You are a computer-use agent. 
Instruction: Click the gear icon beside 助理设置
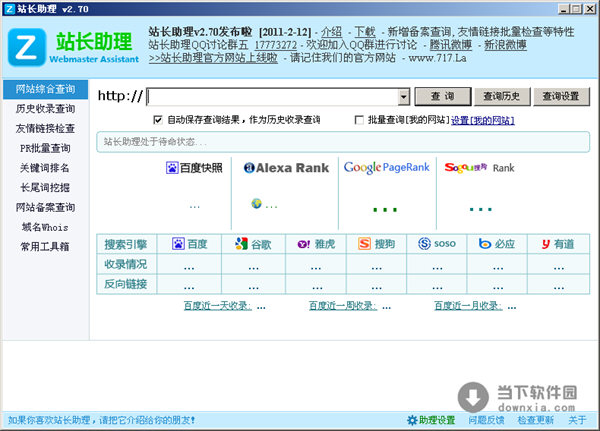pos(412,420)
